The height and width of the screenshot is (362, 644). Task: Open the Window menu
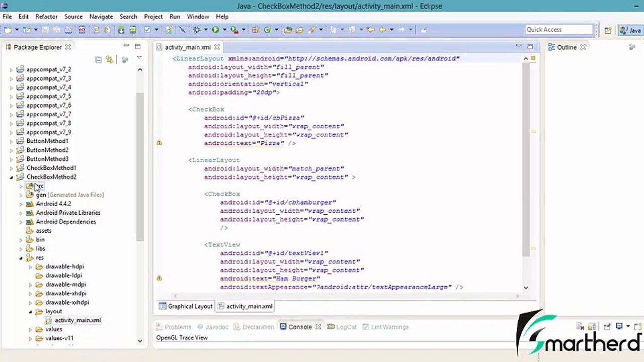point(198,17)
